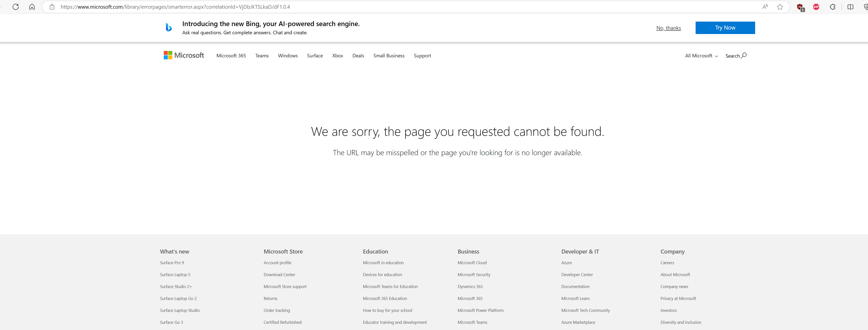The width and height of the screenshot is (868, 330).
Task: Click the browser home icon
Action: click(x=32, y=7)
